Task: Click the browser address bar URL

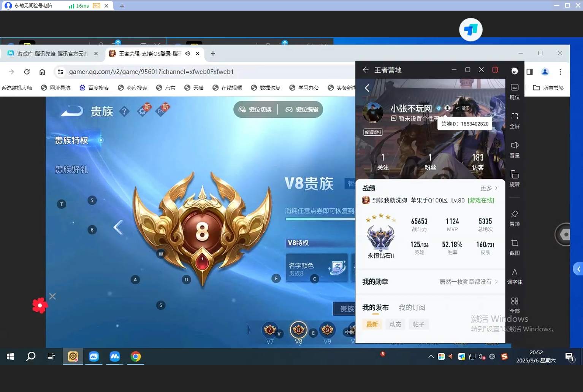Action: pos(151,71)
